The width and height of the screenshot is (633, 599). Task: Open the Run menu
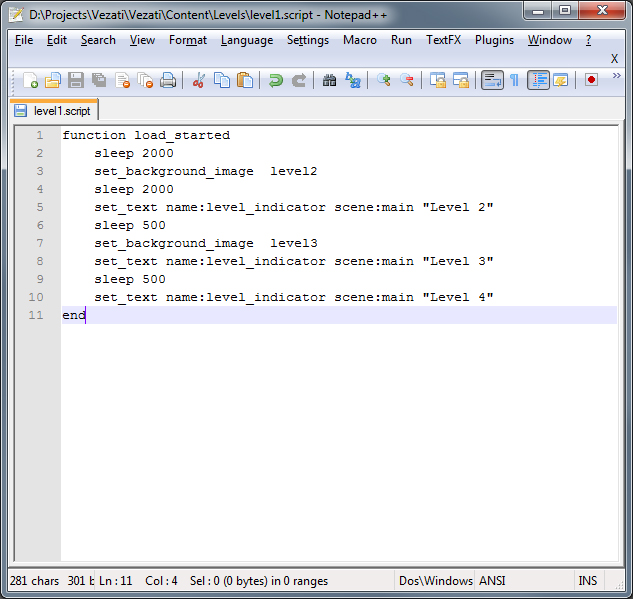pyautogui.click(x=401, y=40)
